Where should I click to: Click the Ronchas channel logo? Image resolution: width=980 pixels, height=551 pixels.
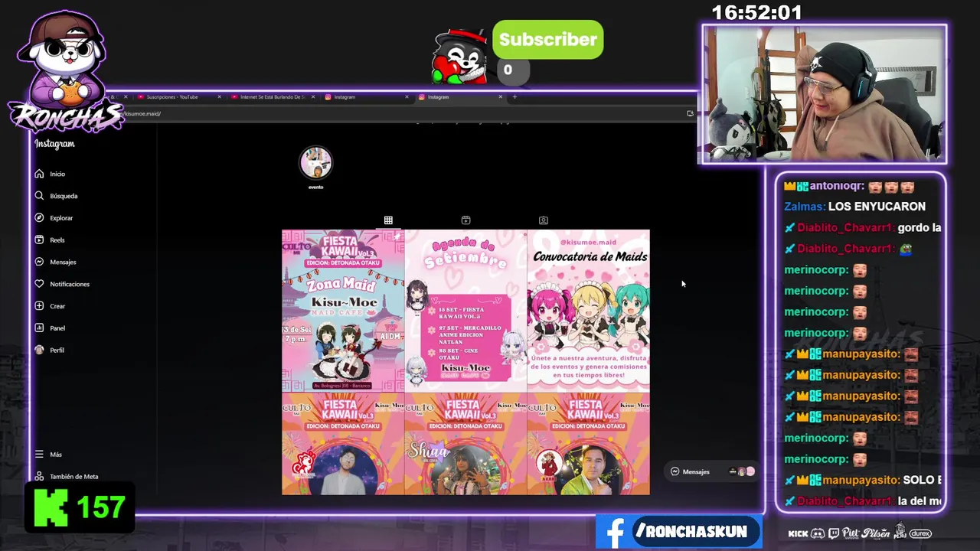tap(65, 73)
